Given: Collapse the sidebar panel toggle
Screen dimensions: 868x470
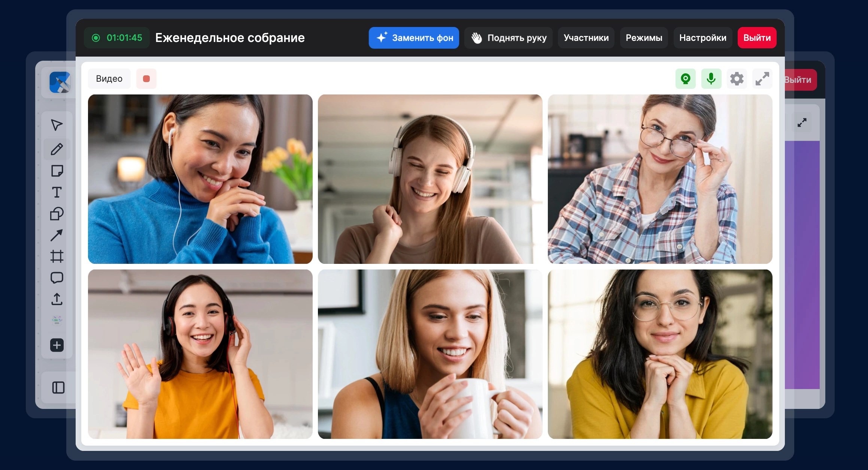Looking at the screenshot, I should pyautogui.click(x=58, y=388).
